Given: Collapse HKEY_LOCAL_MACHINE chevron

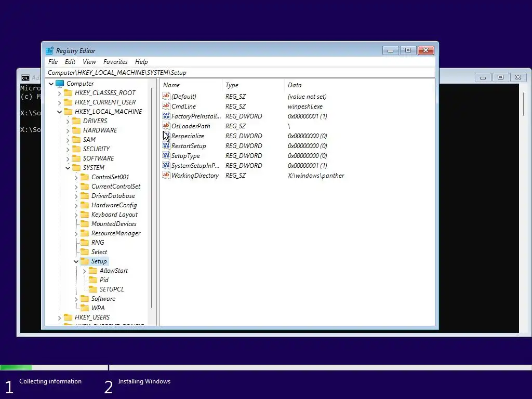Looking at the screenshot, I should [x=59, y=112].
